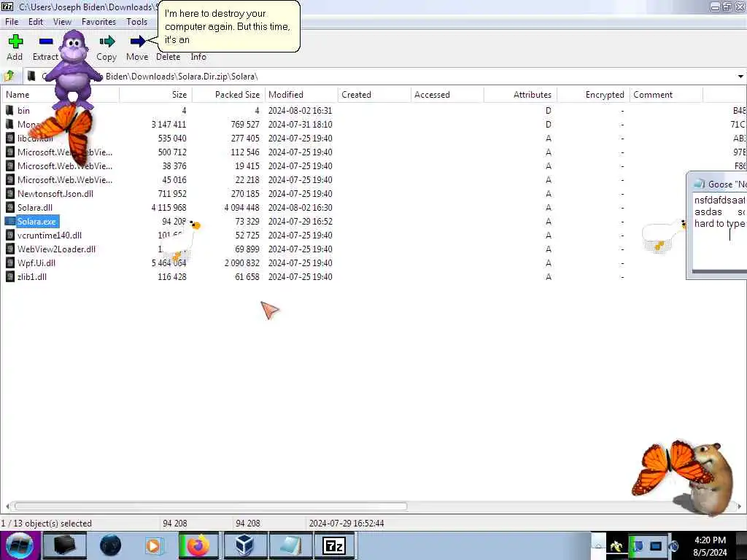Viewport: 747px width, 560px height.
Task: Select the bin folder name
Action: point(23,111)
